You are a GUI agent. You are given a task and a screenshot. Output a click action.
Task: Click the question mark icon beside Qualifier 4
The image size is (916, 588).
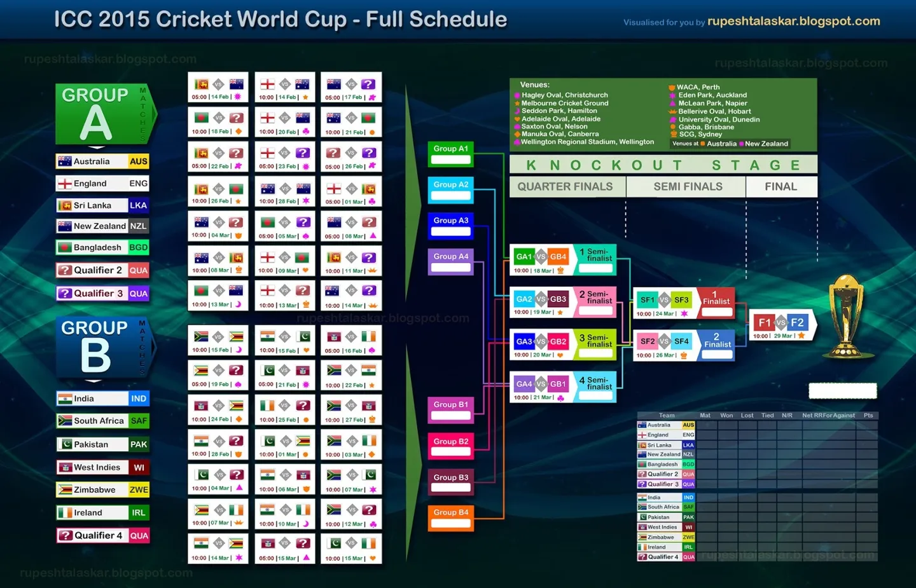pos(66,535)
